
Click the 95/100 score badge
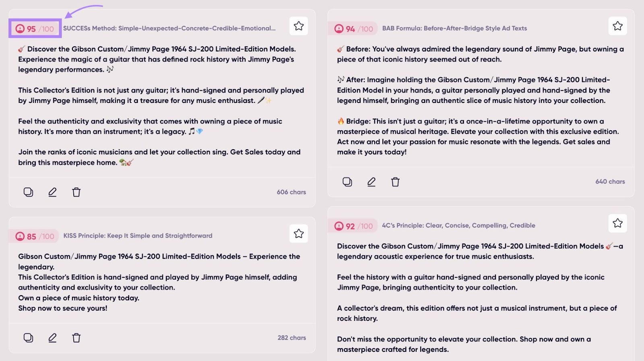(35, 29)
